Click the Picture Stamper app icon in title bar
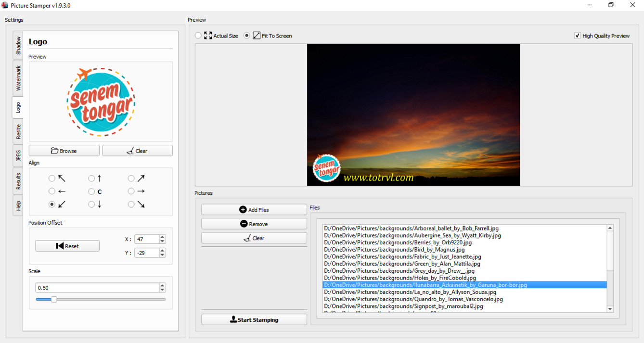 coord(5,5)
